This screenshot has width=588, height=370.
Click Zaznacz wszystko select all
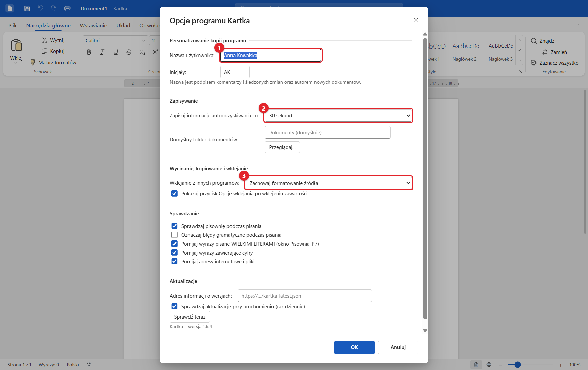555,63
